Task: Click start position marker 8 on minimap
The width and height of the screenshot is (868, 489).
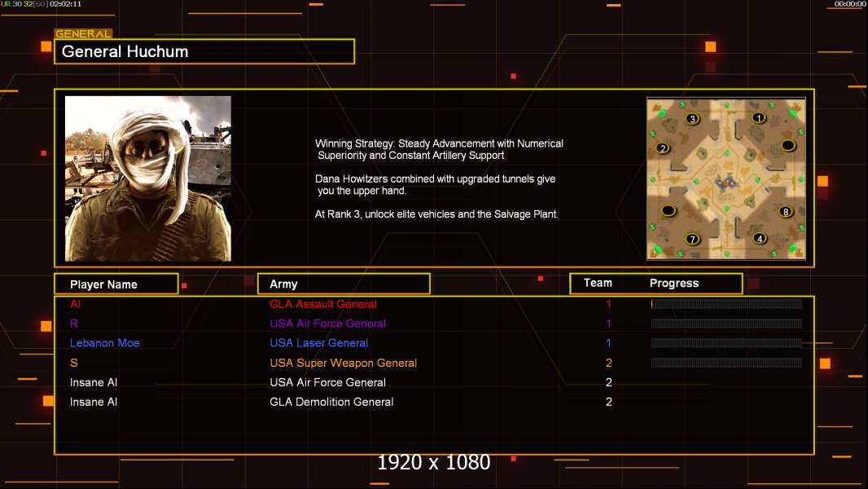Action: (785, 211)
